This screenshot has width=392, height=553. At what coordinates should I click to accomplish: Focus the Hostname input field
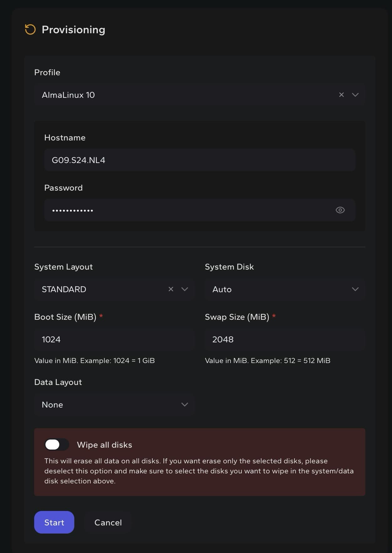coord(200,160)
